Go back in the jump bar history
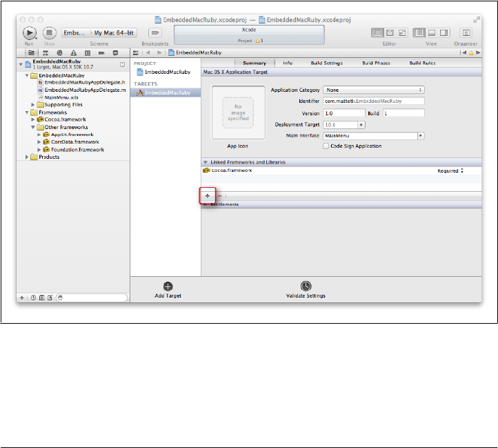The width and height of the screenshot is (498, 448). click(148, 52)
